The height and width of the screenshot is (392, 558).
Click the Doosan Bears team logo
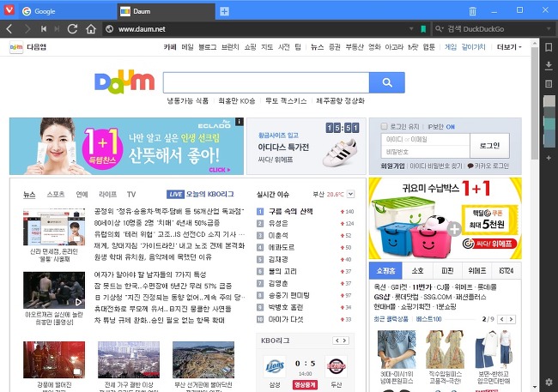[336, 366]
